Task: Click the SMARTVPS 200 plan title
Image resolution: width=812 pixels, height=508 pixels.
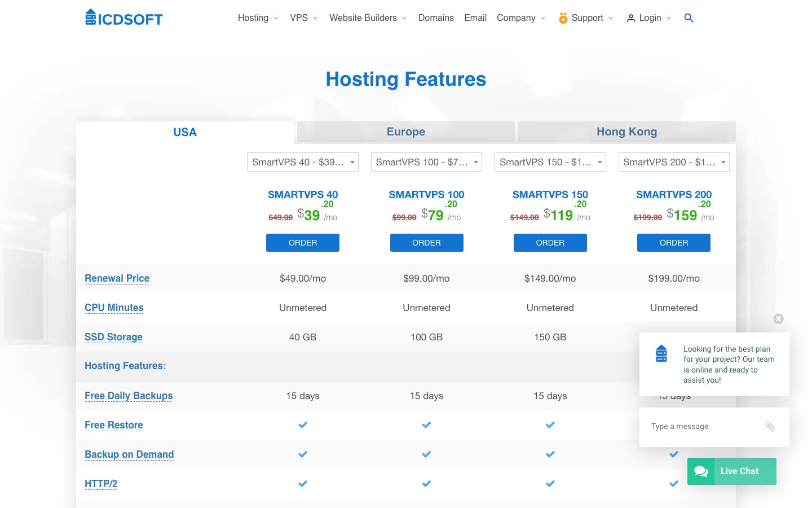Action: (674, 195)
